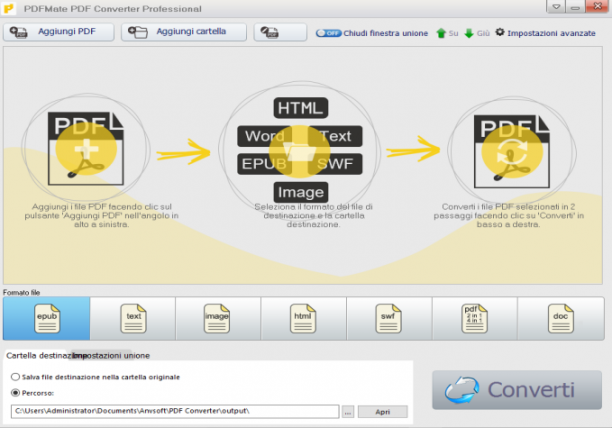Move file up with Su arrow

point(447,33)
